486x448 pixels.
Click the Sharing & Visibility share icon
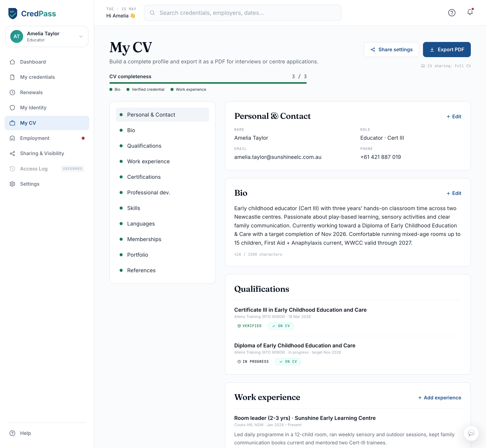click(12, 153)
